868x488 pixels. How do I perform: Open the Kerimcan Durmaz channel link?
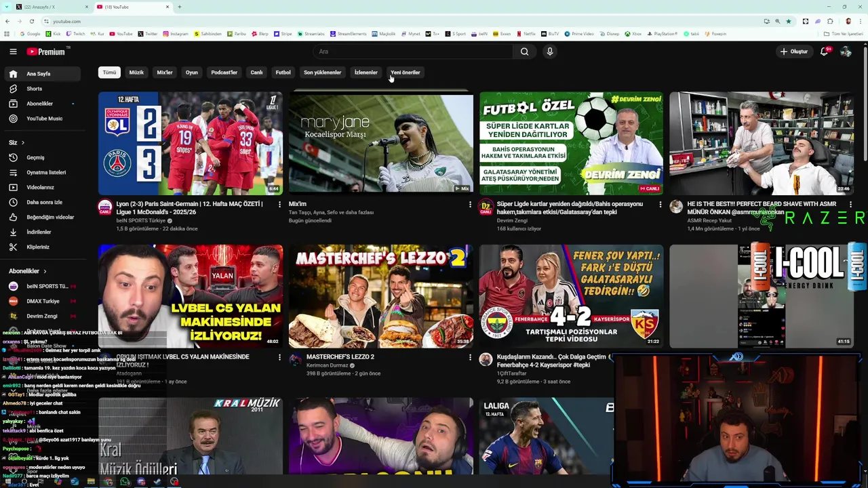coord(327,365)
